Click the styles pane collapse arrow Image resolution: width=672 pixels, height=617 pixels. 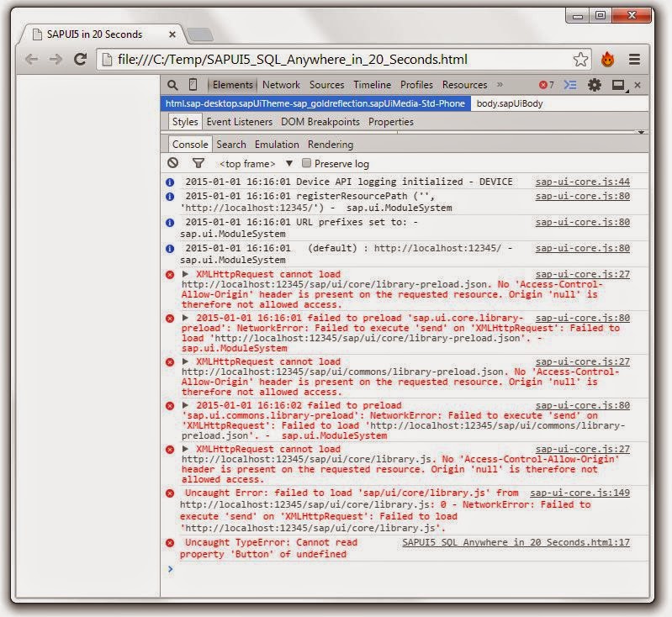pos(641,132)
